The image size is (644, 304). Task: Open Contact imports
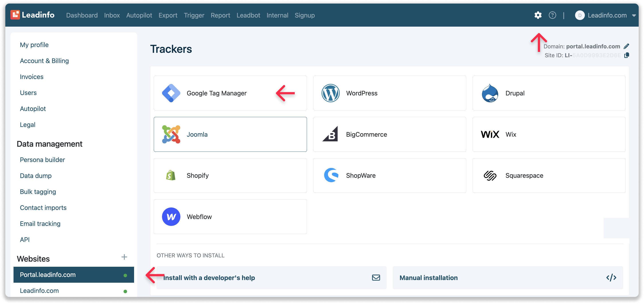point(43,208)
